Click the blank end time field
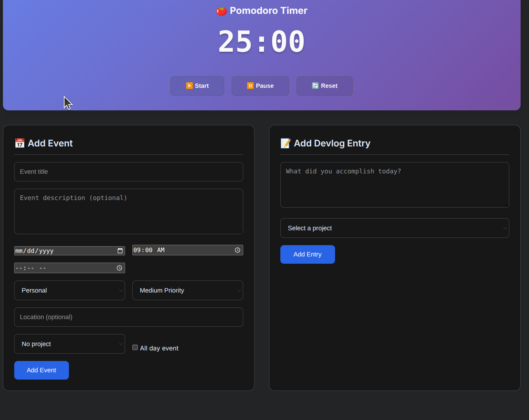The width and height of the screenshot is (529, 420). (70, 268)
